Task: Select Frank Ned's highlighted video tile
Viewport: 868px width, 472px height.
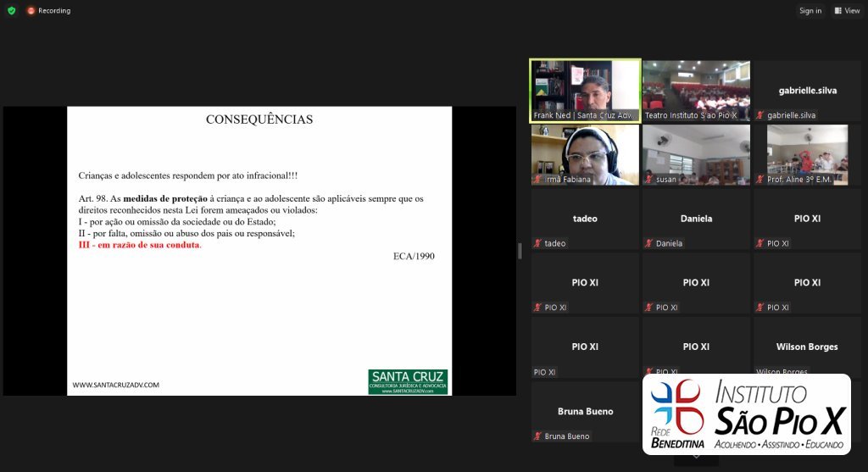Action: pos(585,90)
